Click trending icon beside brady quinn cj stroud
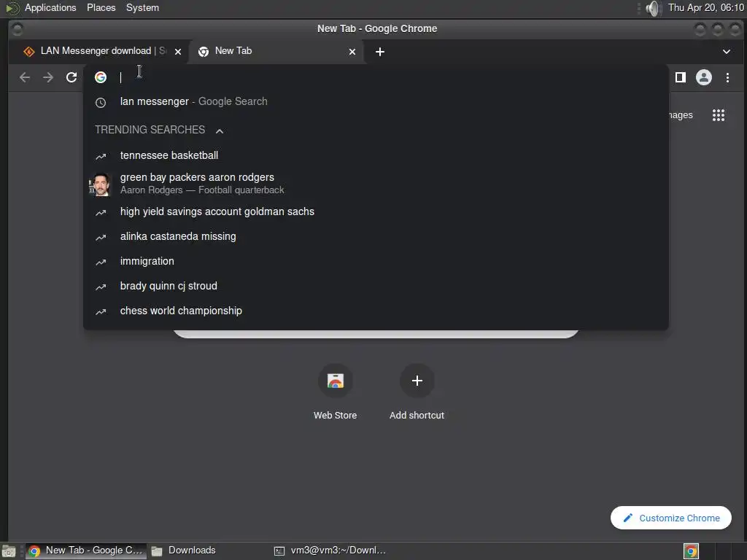 point(101,287)
